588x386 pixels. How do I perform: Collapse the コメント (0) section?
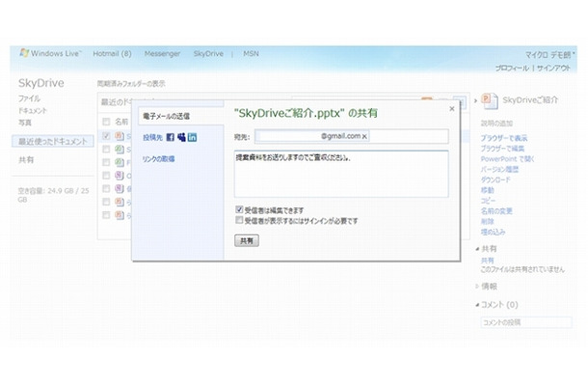click(x=477, y=305)
